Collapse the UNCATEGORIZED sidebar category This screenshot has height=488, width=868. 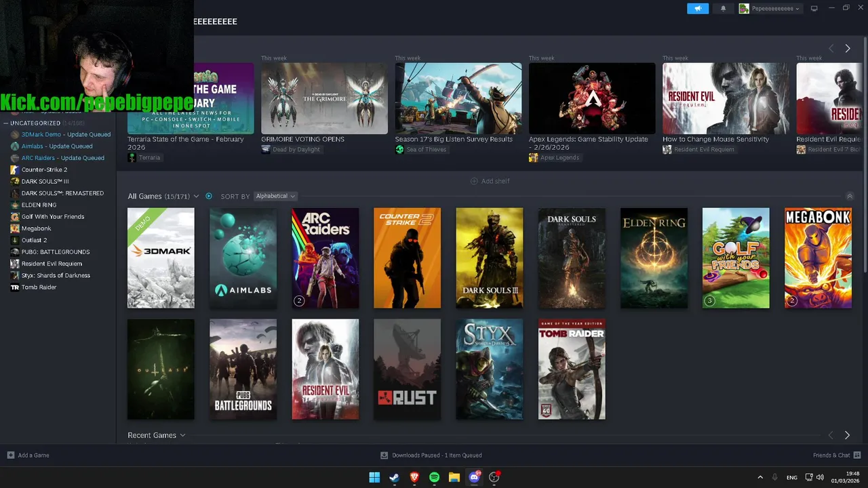[x=6, y=123]
